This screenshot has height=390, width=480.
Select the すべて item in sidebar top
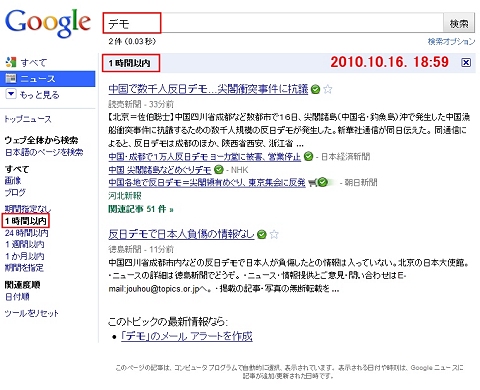[33, 62]
